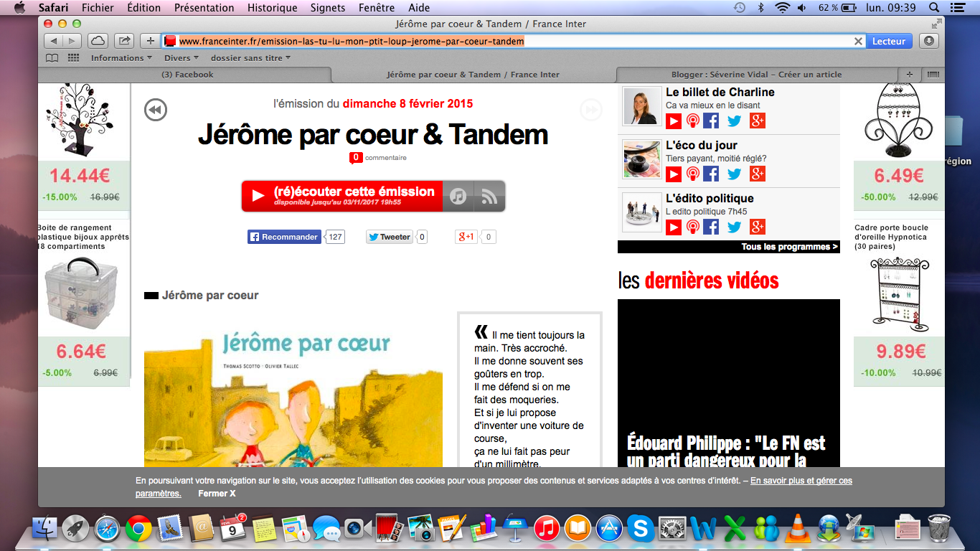Close the cookie banner with Fermer X
The image size is (980, 551).
tap(217, 494)
